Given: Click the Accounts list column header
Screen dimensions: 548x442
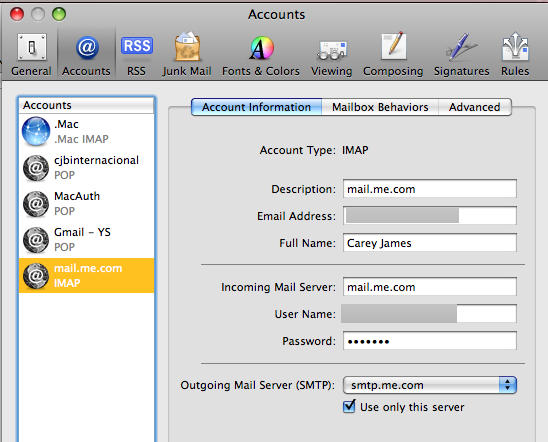Looking at the screenshot, I should tap(86, 105).
